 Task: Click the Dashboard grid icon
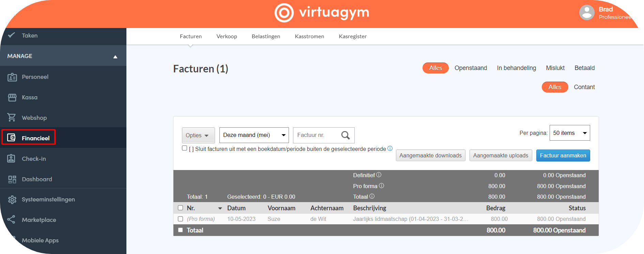(12, 179)
